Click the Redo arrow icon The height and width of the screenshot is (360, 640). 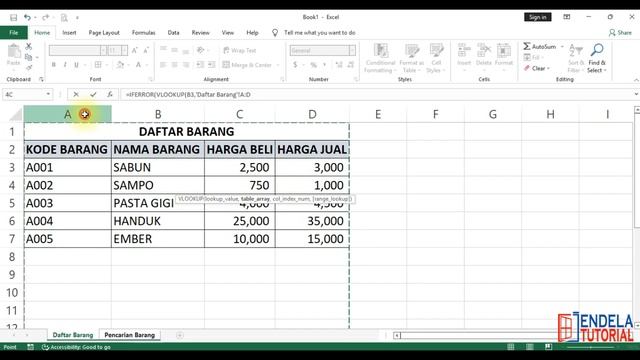45,17
